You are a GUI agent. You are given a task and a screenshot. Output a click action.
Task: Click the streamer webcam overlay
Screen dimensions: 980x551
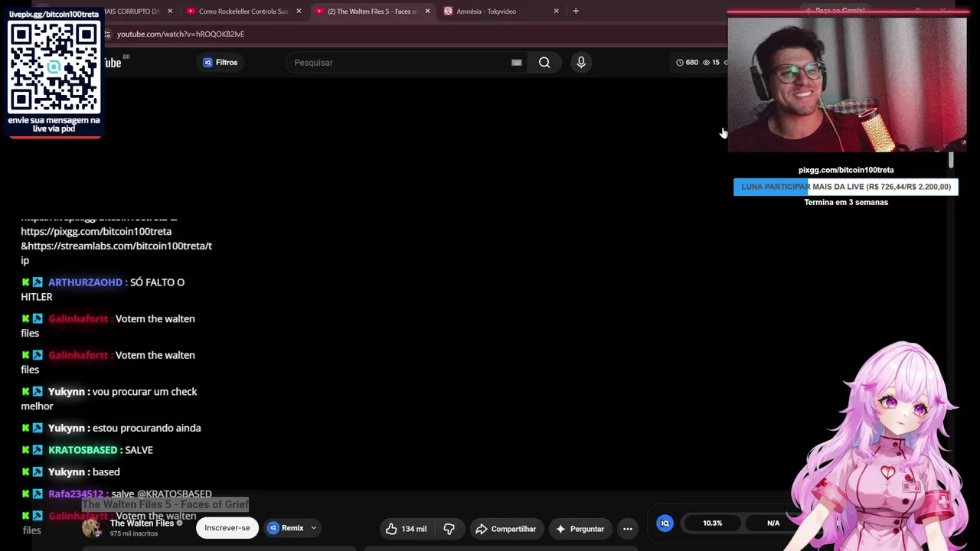847,83
